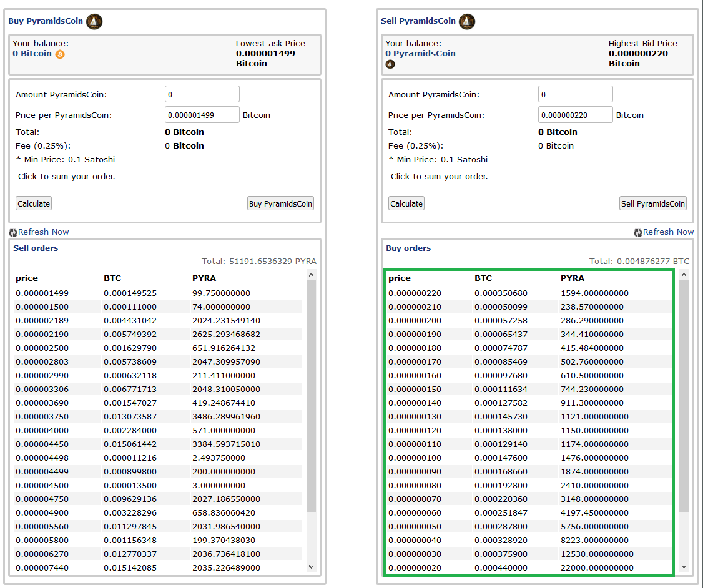Select sell order at price 0.000001500
This screenshot has height=588, width=703.
pyautogui.click(x=158, y=307)
